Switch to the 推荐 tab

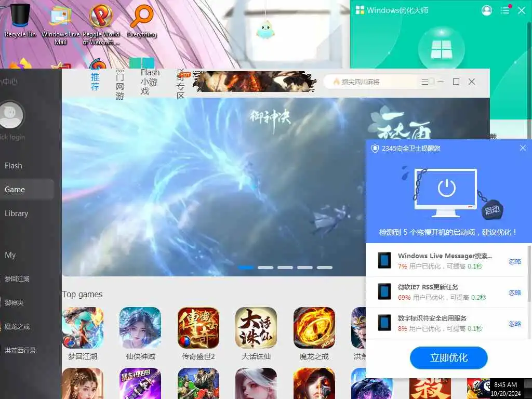pos(95,82)
